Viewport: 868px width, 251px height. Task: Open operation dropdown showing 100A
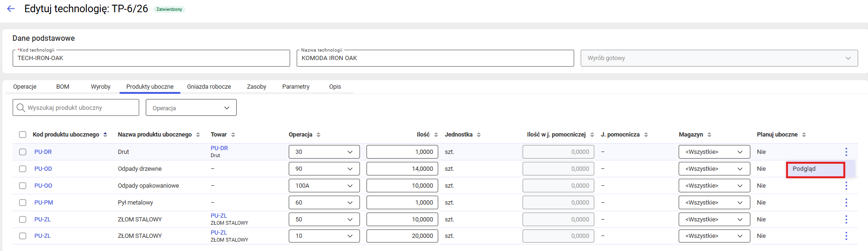click(324, 186)
